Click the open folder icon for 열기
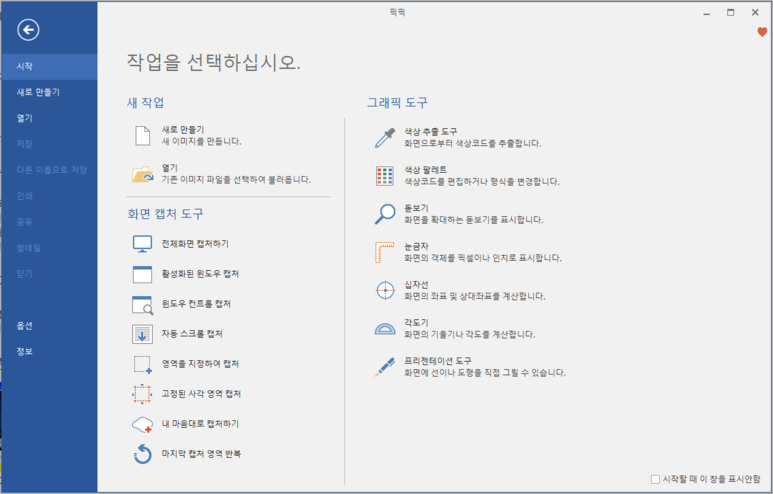The width and height of the screenshot is (773, 494). click(x=142, y=174)
